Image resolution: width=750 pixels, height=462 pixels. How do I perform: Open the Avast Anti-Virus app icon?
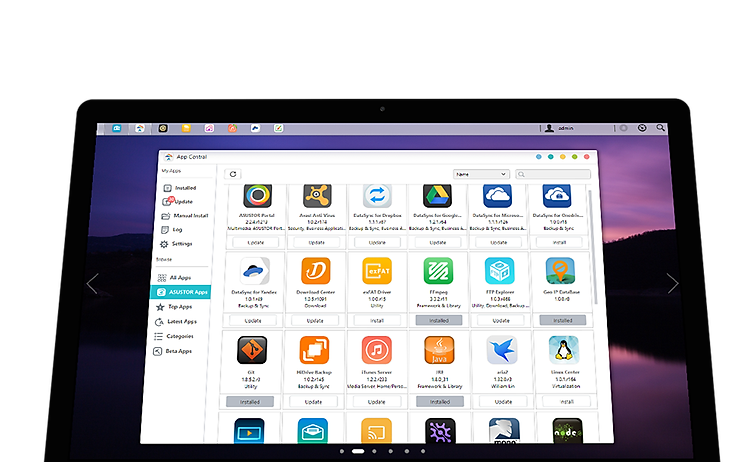click(316, 196)
